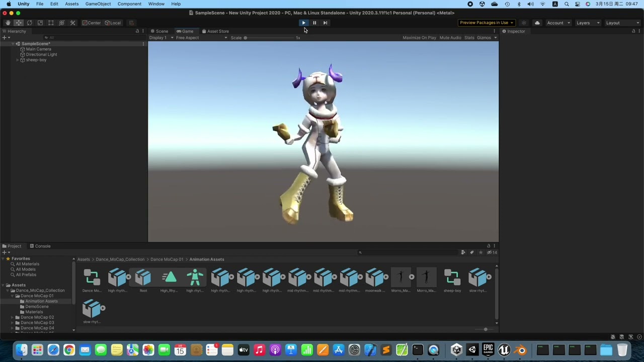Select Directional Light in Hierarchy

[41, 54]
